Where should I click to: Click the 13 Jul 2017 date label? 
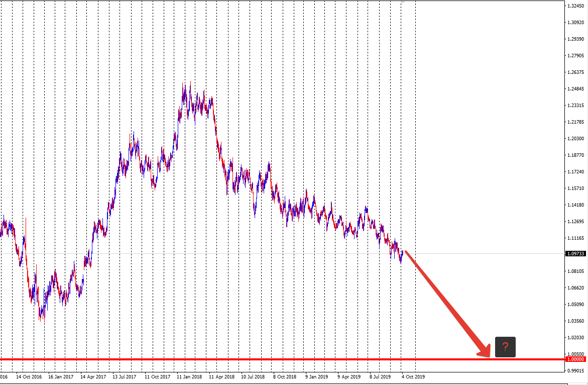[125, 377]
